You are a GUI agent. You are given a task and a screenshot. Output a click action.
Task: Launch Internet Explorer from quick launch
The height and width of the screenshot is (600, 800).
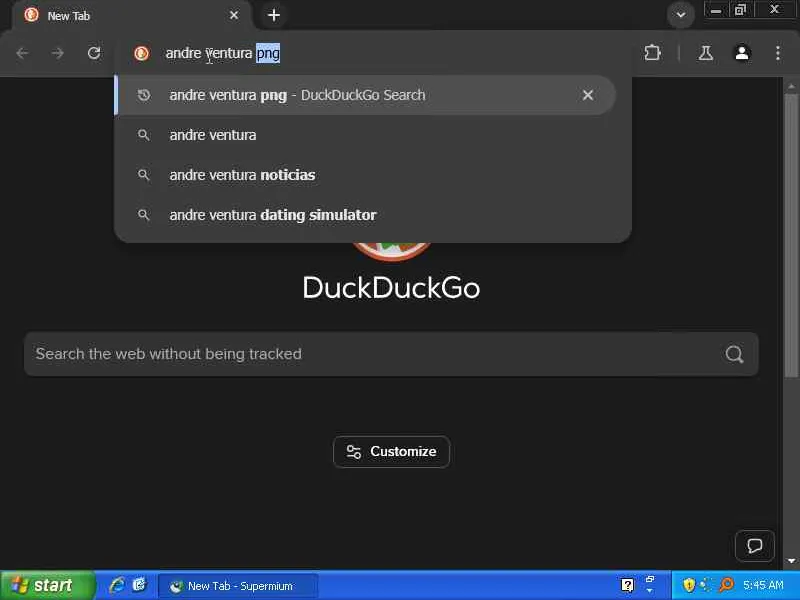[x=117, y=585]
